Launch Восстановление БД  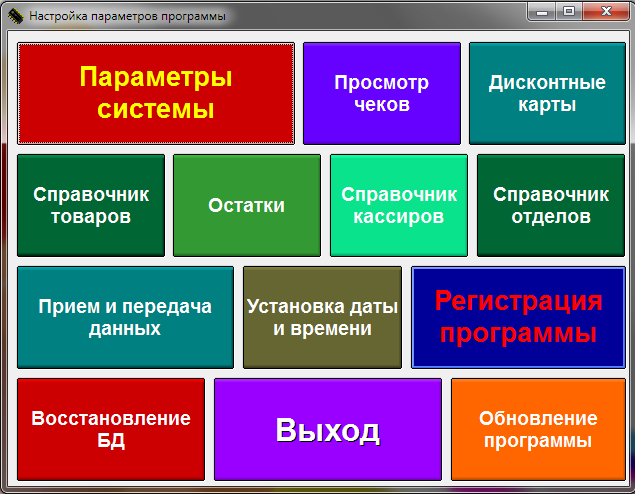click(x=111, y=430)
